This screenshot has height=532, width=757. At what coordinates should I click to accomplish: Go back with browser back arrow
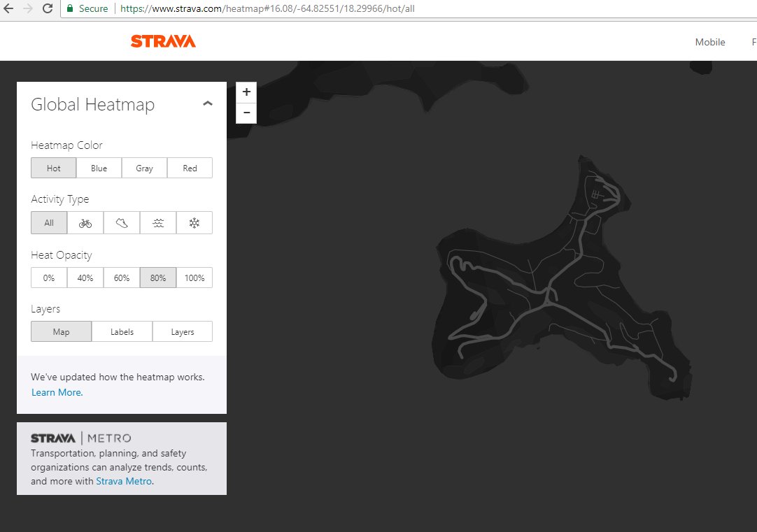8,8
